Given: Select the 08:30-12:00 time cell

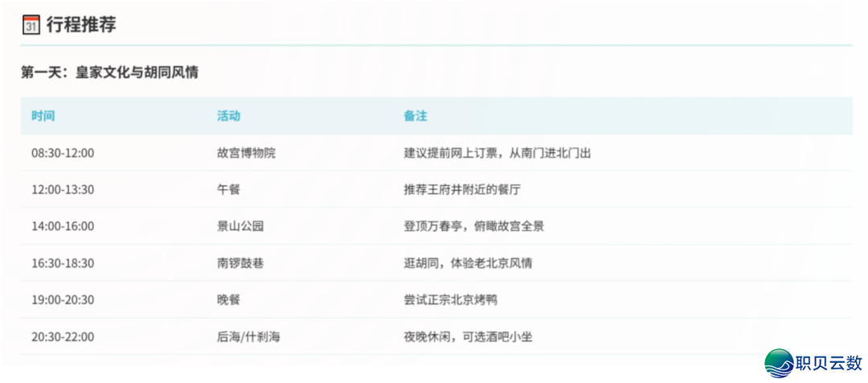Looking at the screenshot, I should [x=63, y=153].
